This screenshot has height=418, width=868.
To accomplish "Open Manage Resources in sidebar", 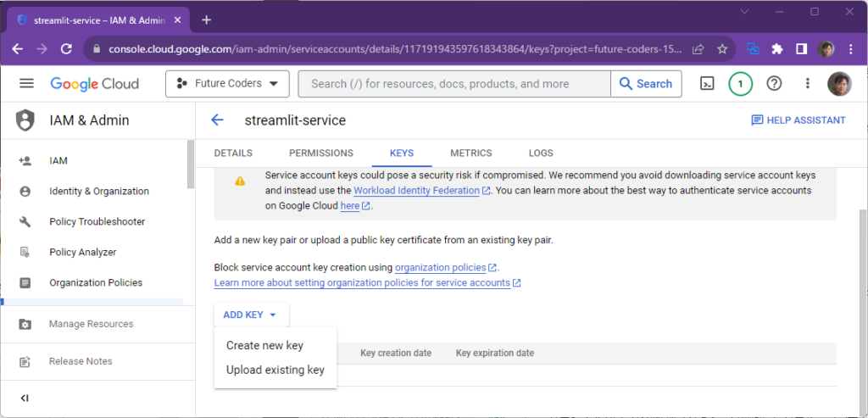I will tap(93, 324).
